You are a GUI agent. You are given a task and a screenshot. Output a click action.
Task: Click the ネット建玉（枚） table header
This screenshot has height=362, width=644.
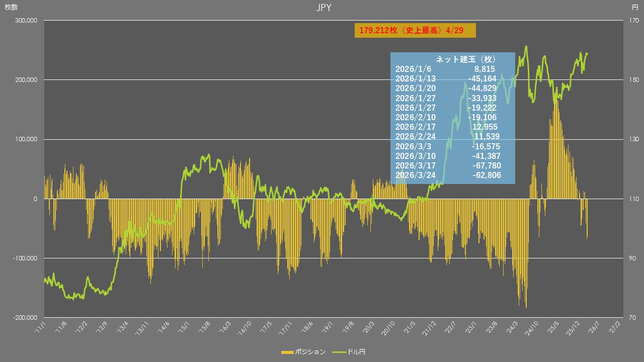click(x=452, y=59)
